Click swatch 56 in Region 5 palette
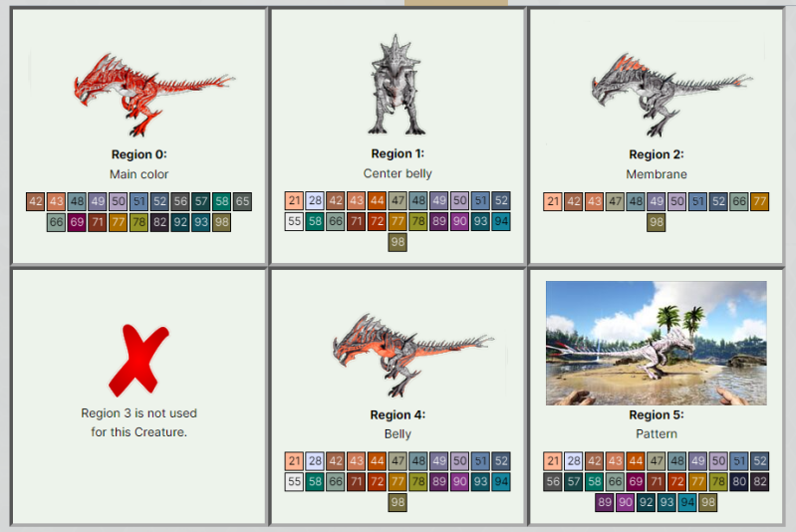 tap(553, 482)
